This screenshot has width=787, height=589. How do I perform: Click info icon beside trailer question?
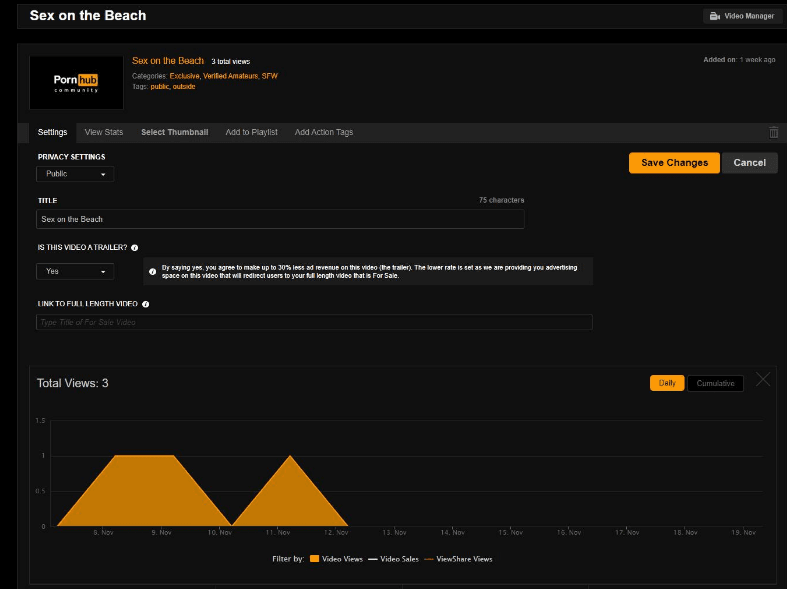pos(135,247)
